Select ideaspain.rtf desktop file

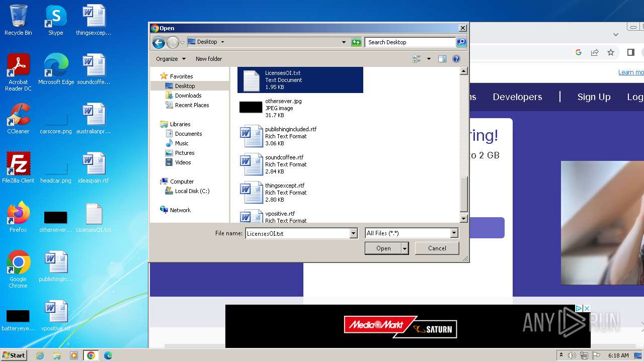(94, 168)
